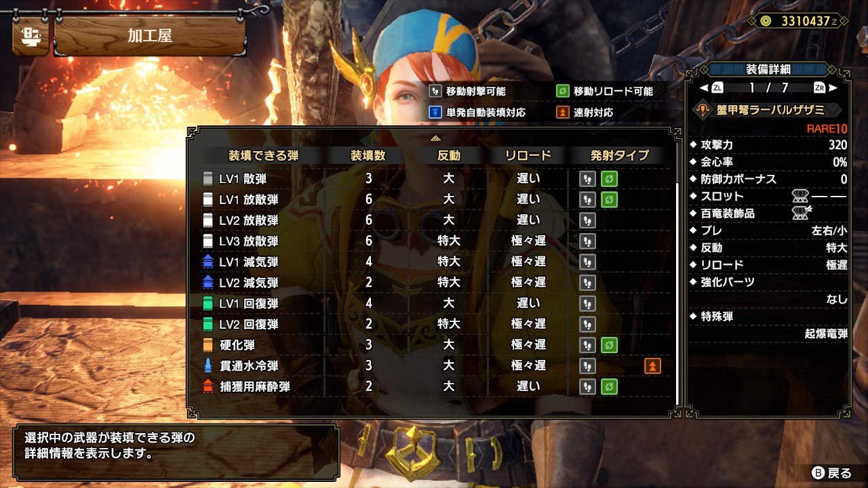The width and height of the screenshot is (868, 488).
Task: Click the blue ammo icon beside LV1 減気弾
Action: 208,262
